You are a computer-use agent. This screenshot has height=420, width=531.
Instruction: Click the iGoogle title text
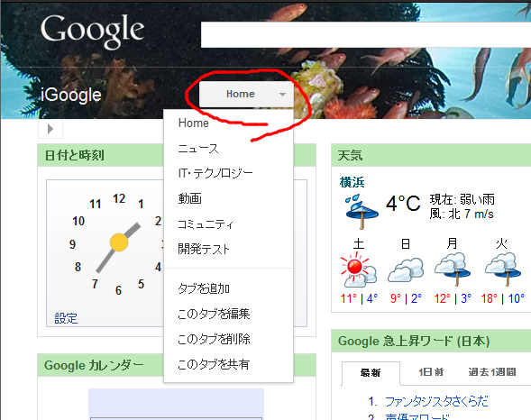point(71,95)
